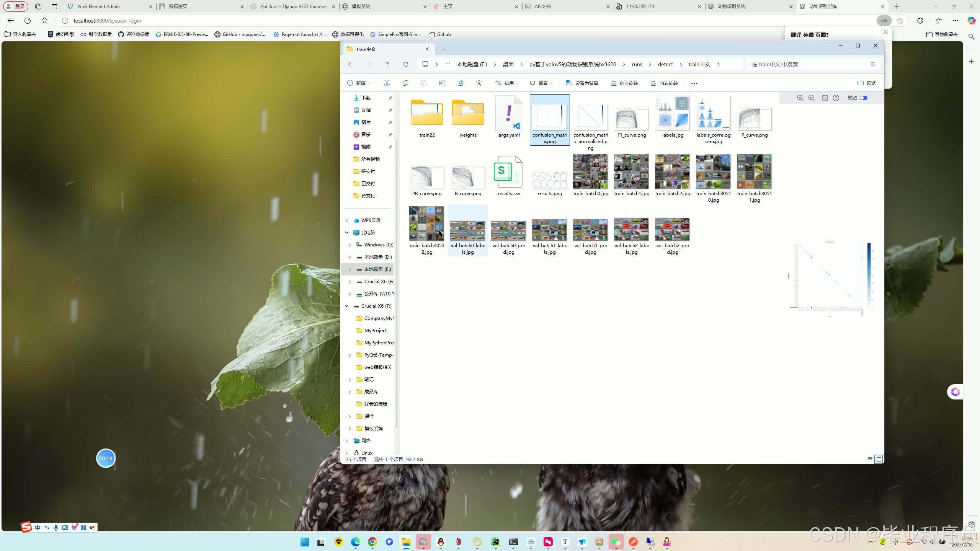Click 设置为背景 button
Image resolution: width=980 pixels, height=551 pixels.
click(x=582, y=83)
